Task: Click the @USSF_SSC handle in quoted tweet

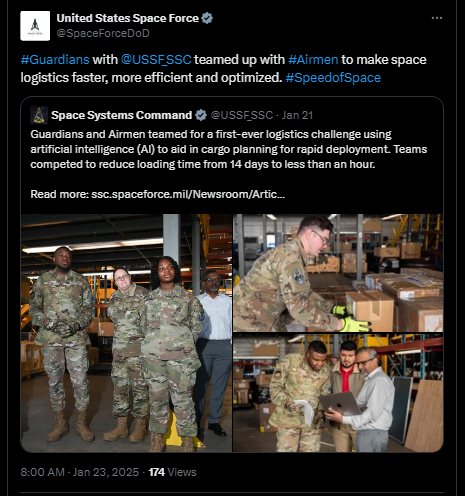Action: coord(242,115)
